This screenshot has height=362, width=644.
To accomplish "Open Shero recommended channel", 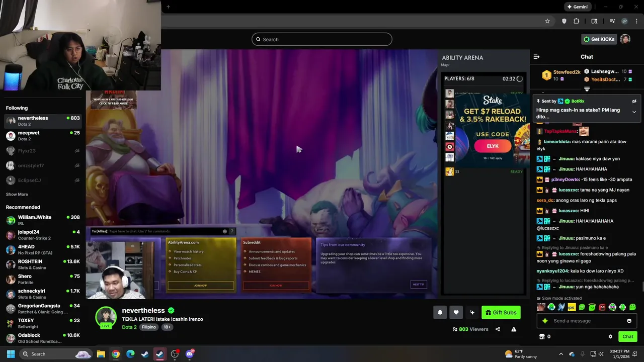I will coord(43,279).
